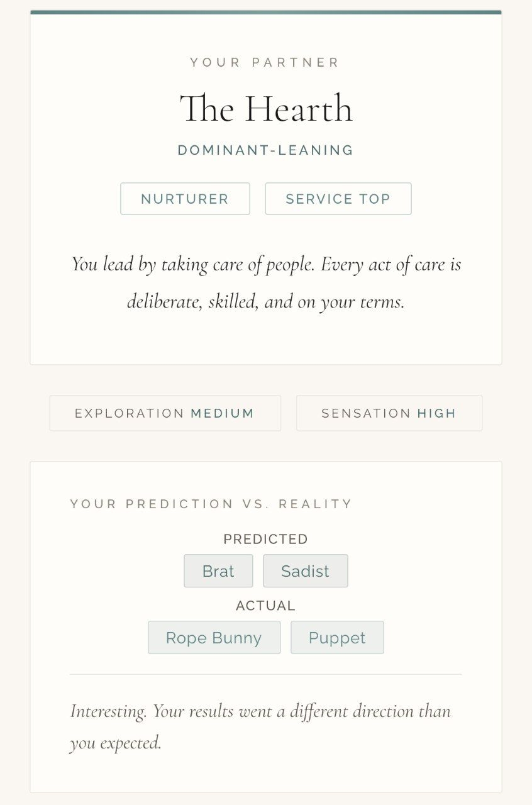Click the ACTUAL label
This screenshot has height=805, width=532.
pyautogui.click(x=265, y=606)
